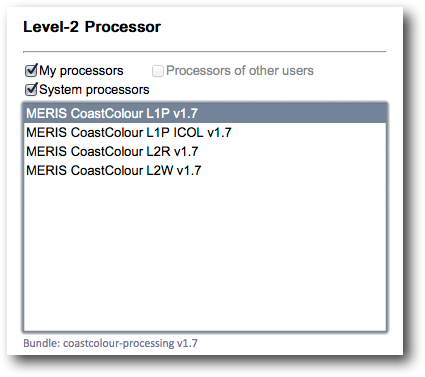The image size is (425, 377).
Task: Uncheck the System processors checkbox
Action: coord(31,90)
